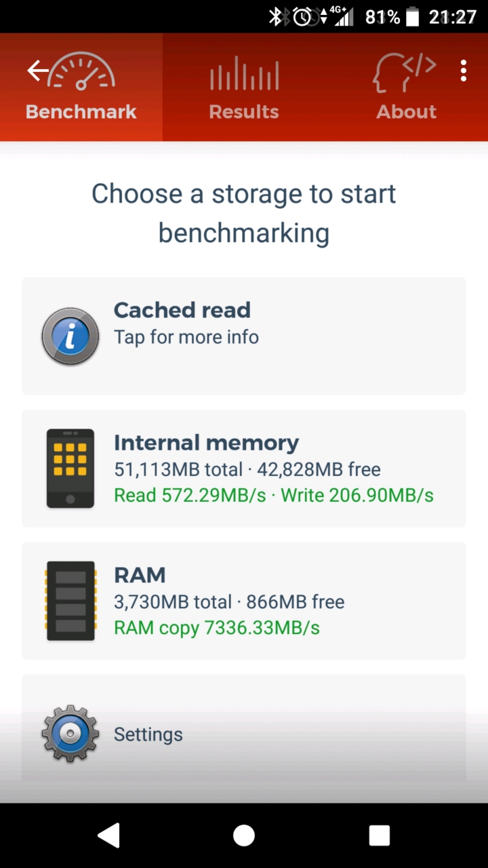Start the RAM benchmark

244,601
